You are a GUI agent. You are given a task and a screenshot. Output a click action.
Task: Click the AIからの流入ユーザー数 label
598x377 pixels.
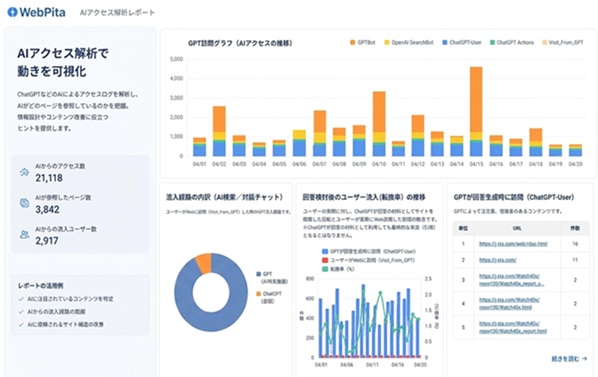66,229
